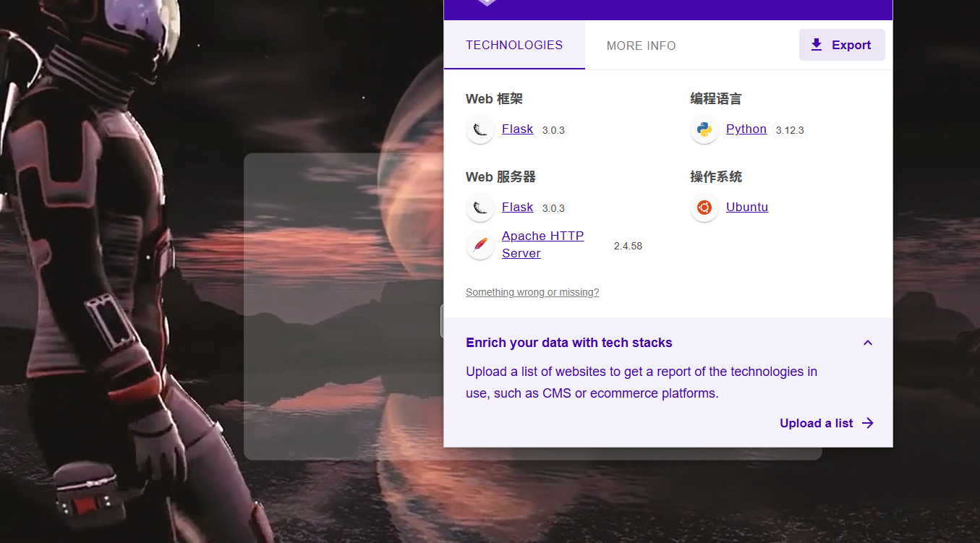The width and height of the screenshot is (980, 543).
Task: Collapse the Enrich your data section chevron
Action: click(868, 343)
